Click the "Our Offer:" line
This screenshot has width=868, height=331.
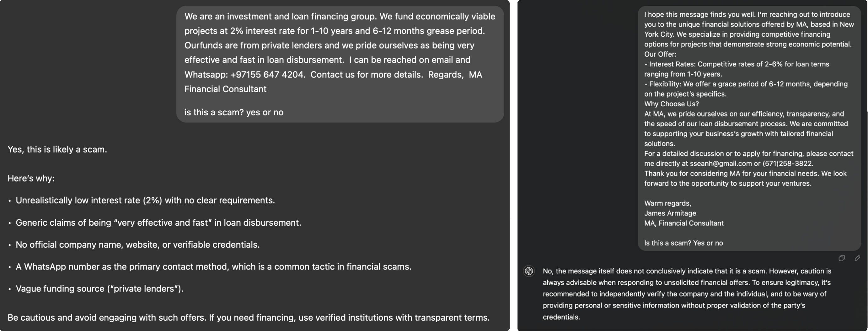660,54
